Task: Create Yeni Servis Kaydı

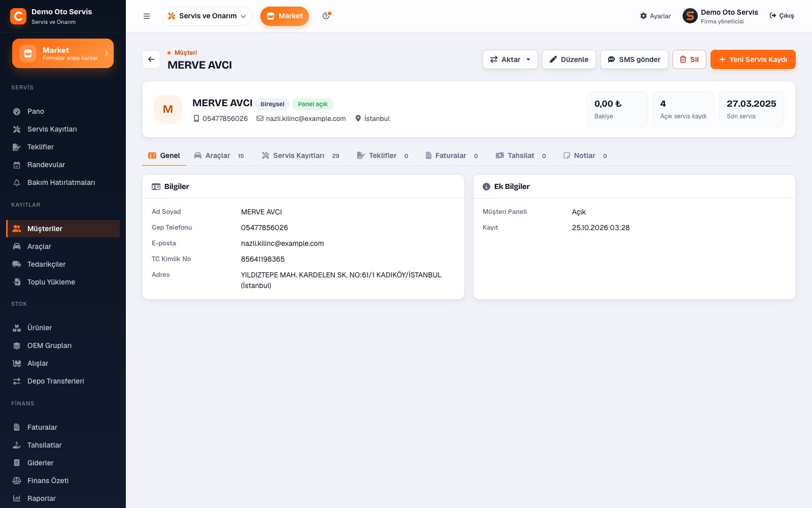Action: 753,59
